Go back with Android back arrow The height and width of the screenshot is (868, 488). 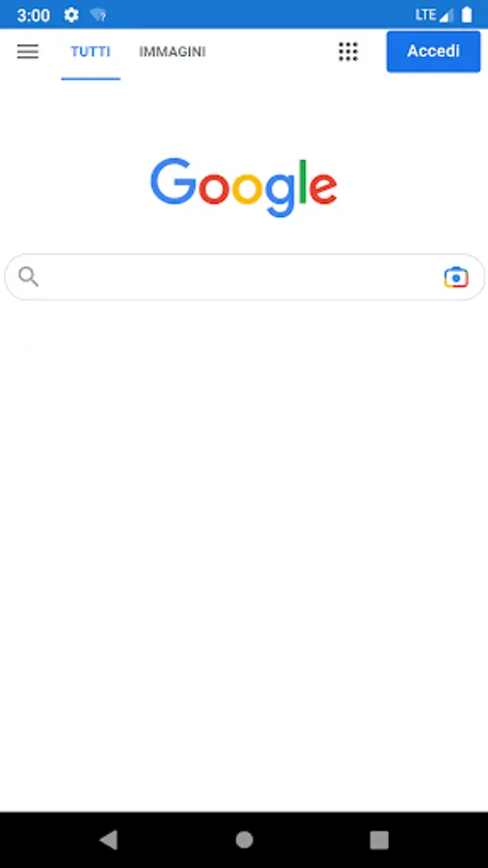[x=108, y=840]
